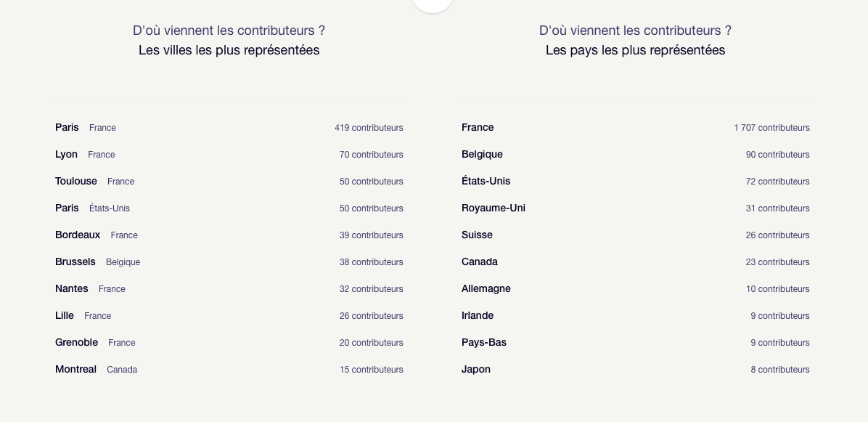The image size is (868, 422).
Task: Select the Paris France city row
Action: tap(229, 128)
